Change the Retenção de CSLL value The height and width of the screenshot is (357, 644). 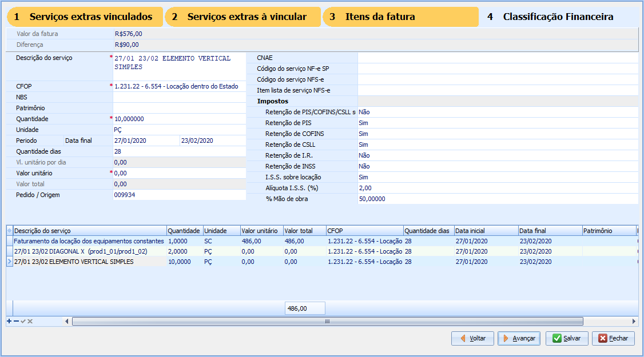pyautogui.click(x=498, y=145)
